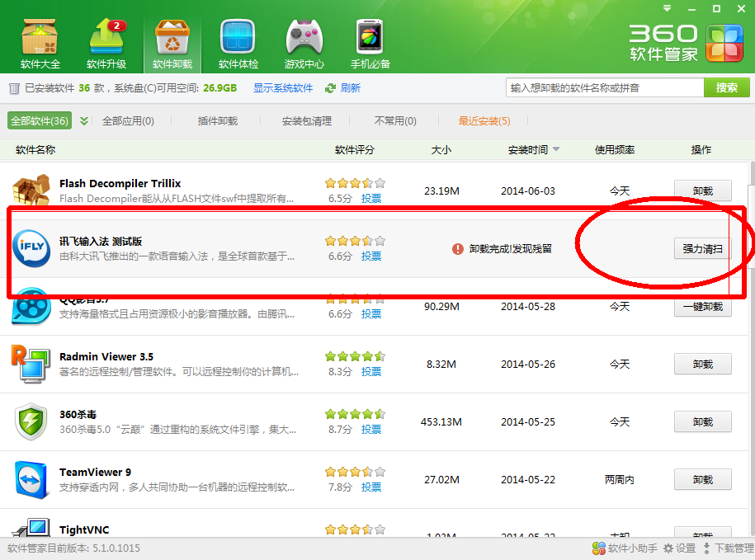Viewport: 755px width, 560px height.
Task: Click the '两周内' usage frequency value
Action: pos(619,480)
